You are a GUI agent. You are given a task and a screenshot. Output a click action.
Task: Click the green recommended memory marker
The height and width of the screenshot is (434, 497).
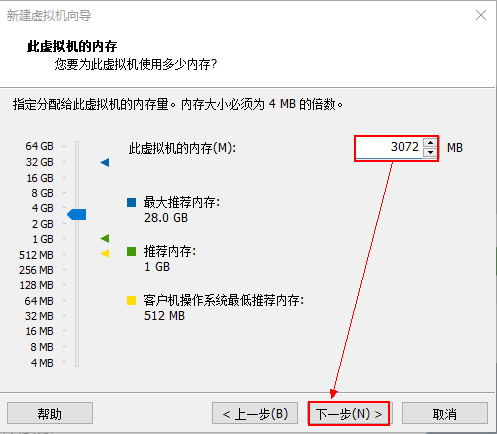[x=105, y=238]
